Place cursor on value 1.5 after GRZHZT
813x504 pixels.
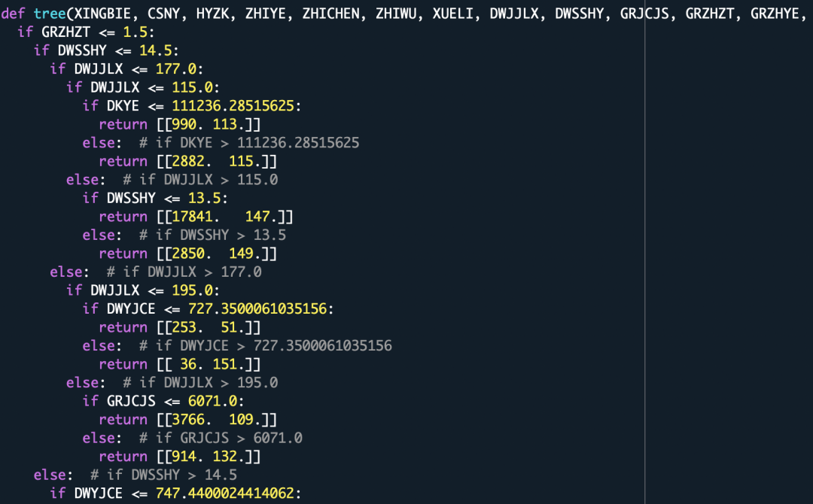click(135, 32)
